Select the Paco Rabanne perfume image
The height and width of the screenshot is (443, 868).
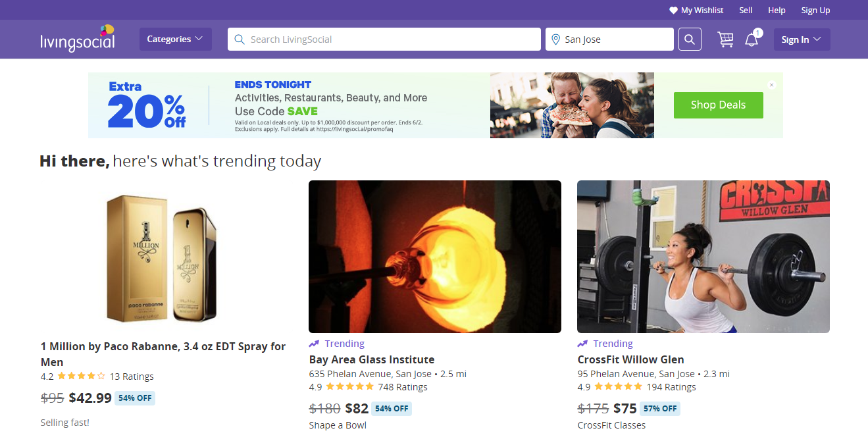coord(162,257)
